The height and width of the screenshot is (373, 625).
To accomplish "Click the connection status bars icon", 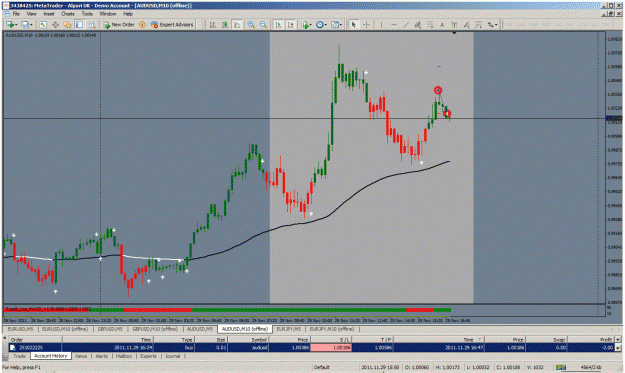I will point(561,367).
